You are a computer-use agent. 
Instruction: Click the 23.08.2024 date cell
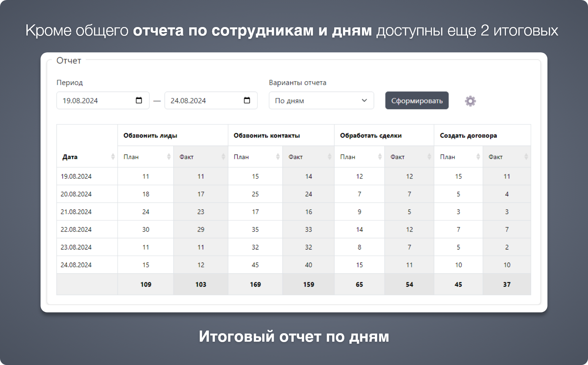click(87, 247)
